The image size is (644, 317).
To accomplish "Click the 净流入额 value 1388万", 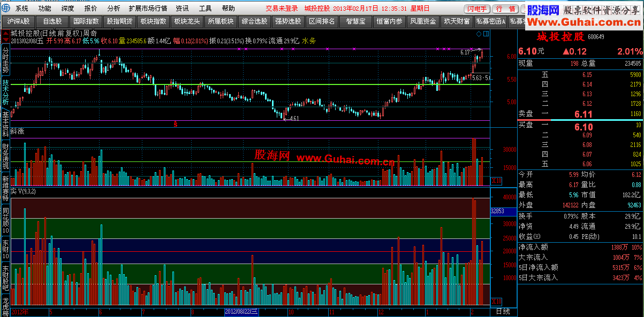I will click(620, 247).
